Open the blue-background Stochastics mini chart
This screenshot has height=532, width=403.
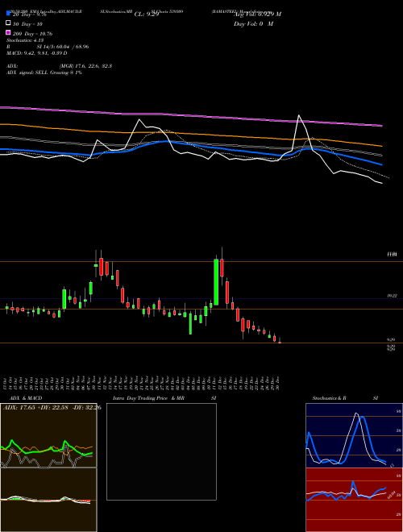tap(354, 435)
